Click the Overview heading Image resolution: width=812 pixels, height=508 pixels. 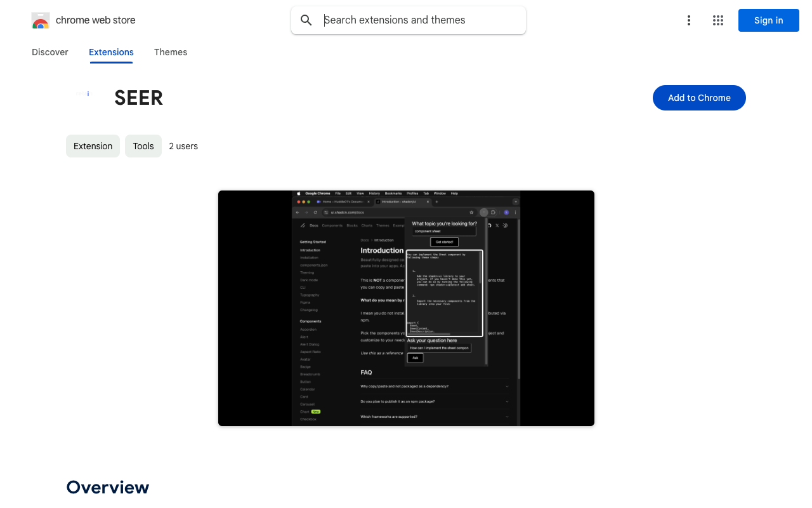tap(108, 487)
